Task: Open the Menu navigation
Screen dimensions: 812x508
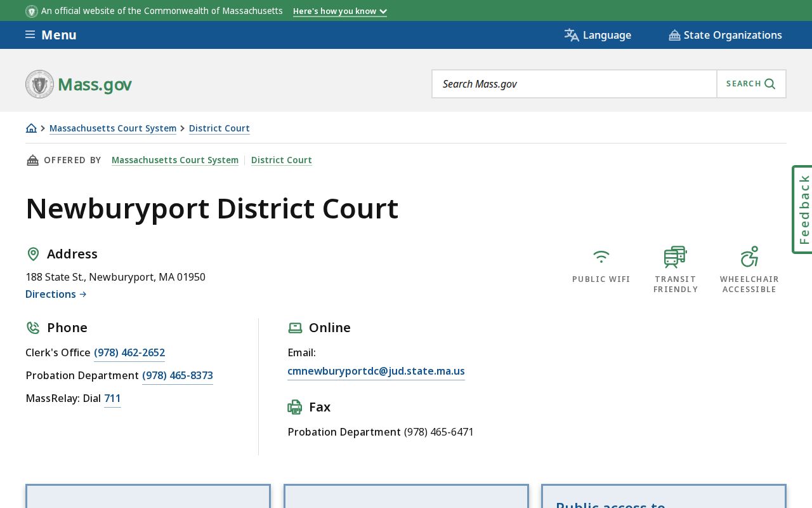Action: point(51,35)
